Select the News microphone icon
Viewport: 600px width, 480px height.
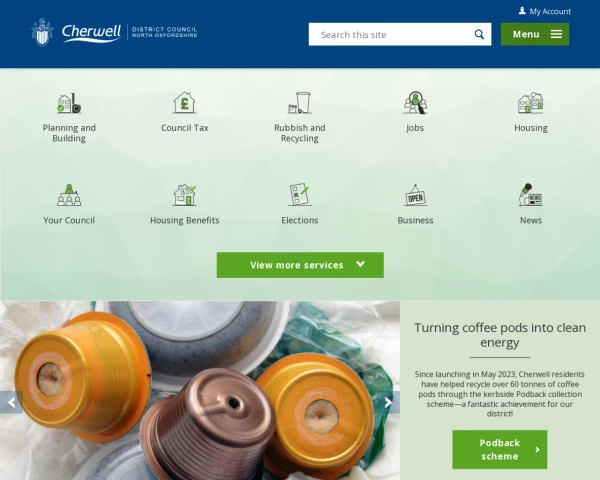pos(531,195)
